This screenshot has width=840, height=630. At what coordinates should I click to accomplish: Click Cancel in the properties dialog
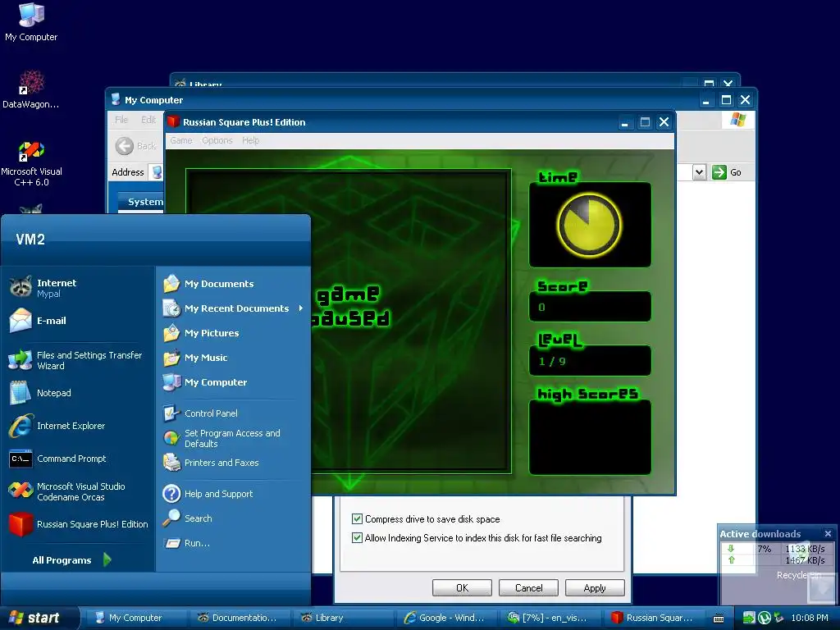click(x=528, y=587)
